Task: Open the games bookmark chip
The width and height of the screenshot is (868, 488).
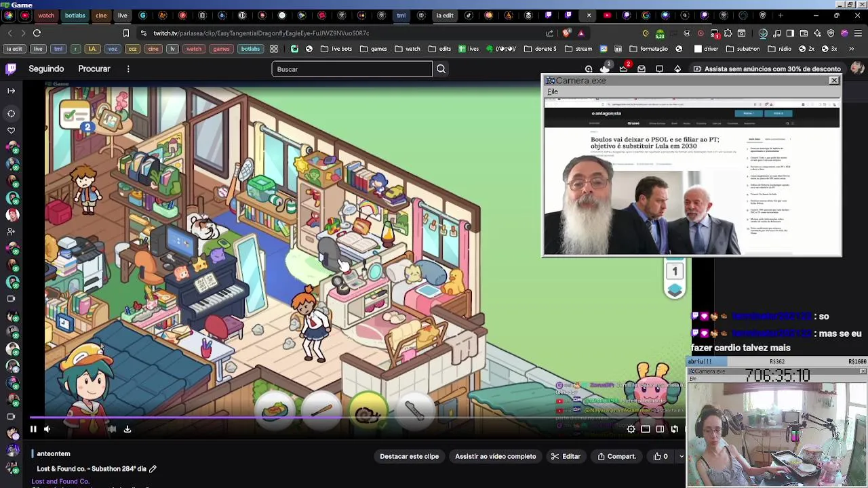Action: [221, 49]
